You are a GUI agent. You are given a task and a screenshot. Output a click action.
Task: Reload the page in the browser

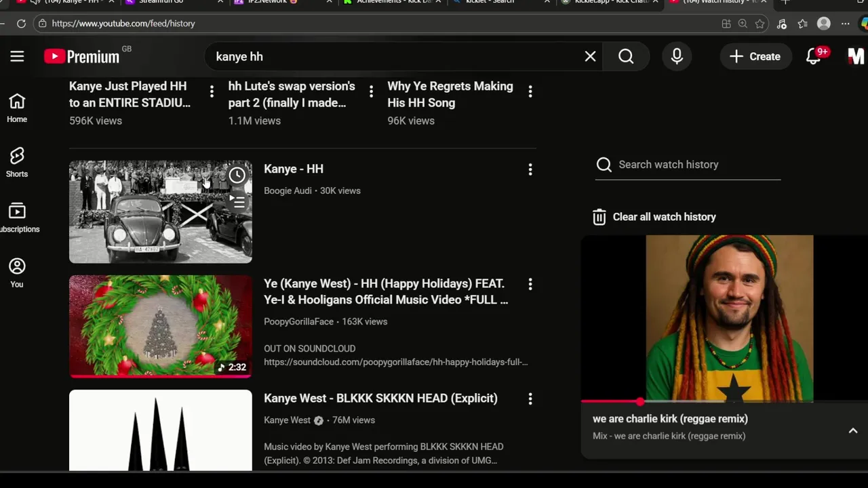21,24
